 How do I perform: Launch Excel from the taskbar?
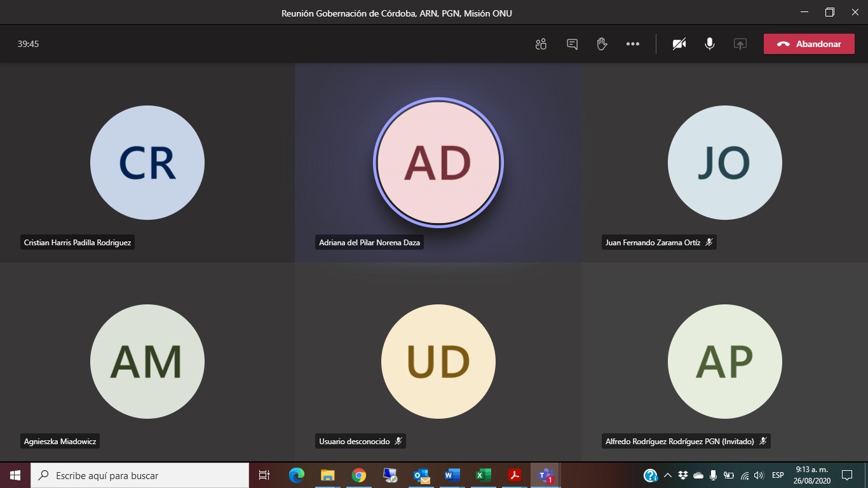pyautogui.click(x=483, y=475)
